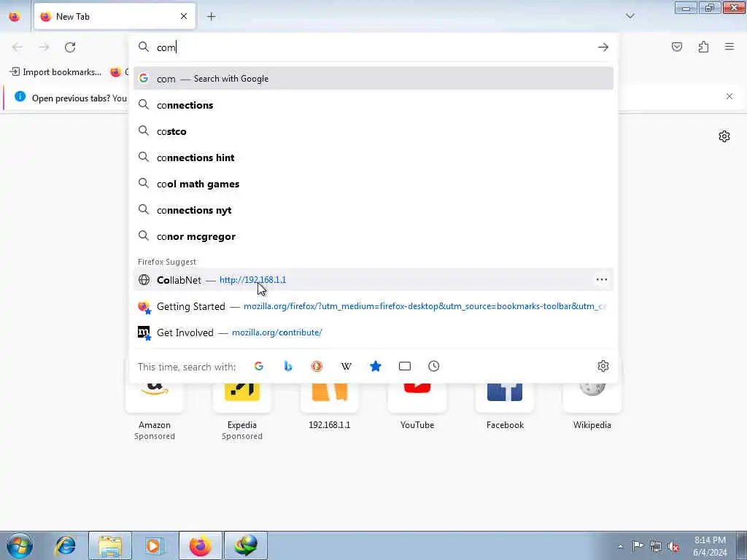This screenshot has height=560, width=747.
Task: Click the Windows Start button
Action: coord(20,545)
